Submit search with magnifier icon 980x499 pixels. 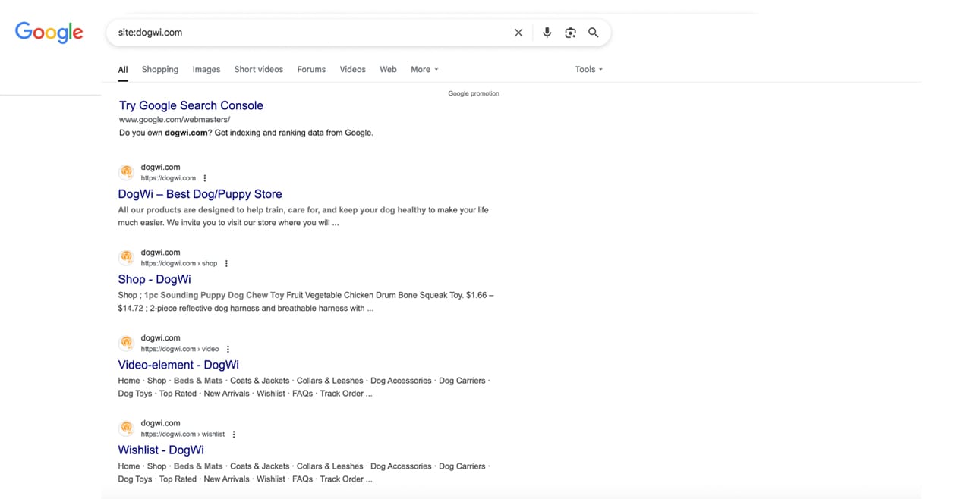click(x=594, y=33)
